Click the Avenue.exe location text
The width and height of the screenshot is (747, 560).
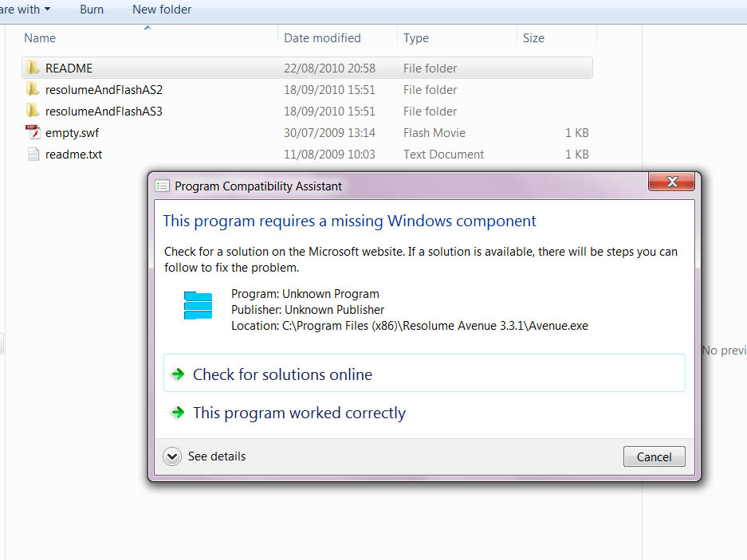[410, 326]
